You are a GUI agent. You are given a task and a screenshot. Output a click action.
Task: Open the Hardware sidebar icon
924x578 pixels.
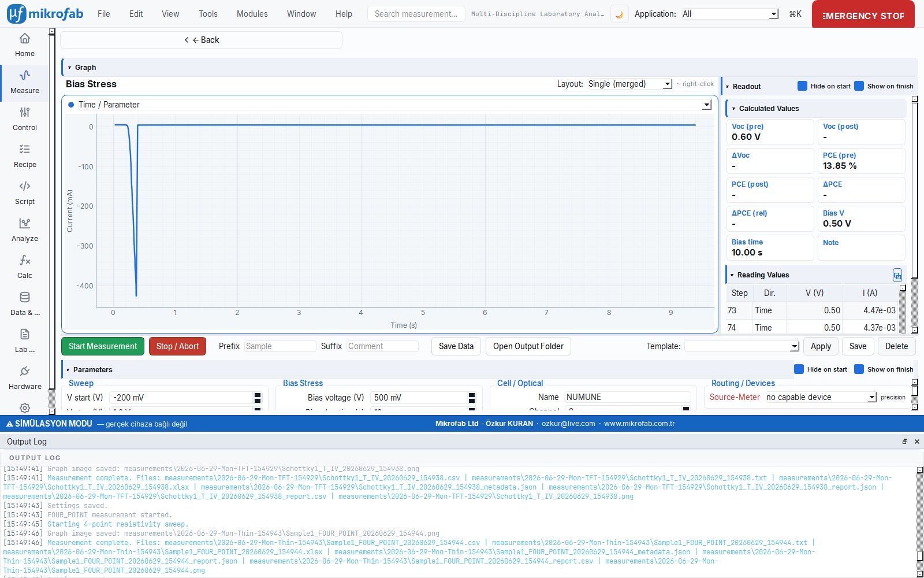(25, 379)
